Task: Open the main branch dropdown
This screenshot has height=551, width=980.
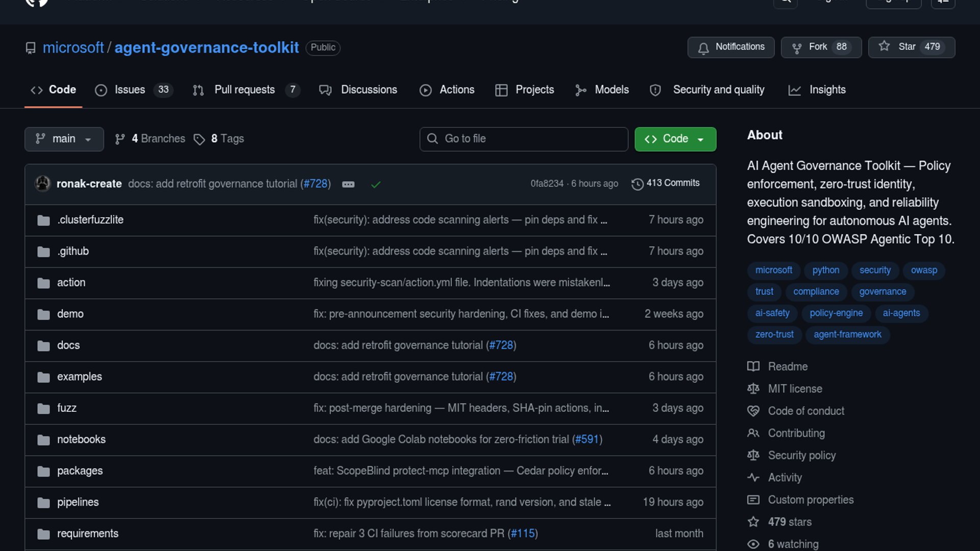Action: click(x=64, y=139)
